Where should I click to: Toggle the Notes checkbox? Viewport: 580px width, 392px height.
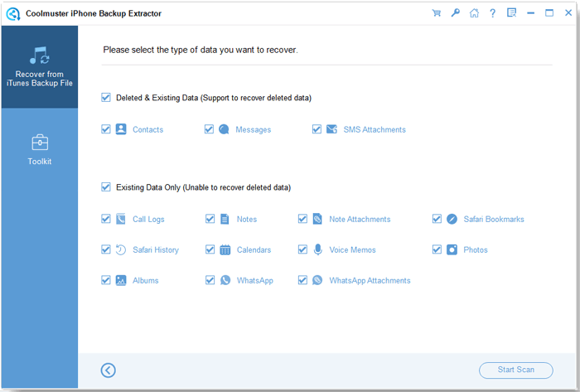210,219
